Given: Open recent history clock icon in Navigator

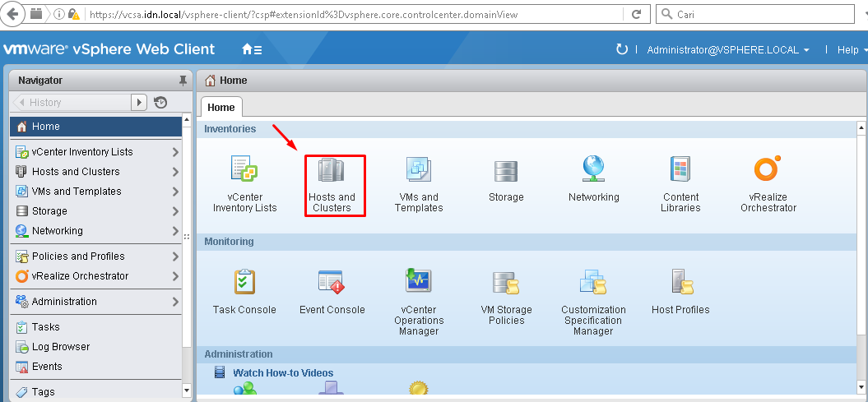Looking at the screenshot, I should [160, 102].
